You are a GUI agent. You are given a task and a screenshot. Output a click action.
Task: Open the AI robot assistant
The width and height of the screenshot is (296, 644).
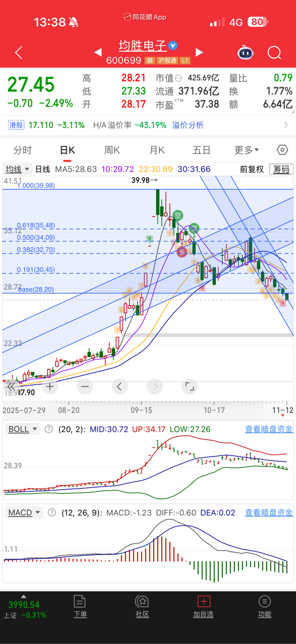pyautogui.click(x=246, y=52)
